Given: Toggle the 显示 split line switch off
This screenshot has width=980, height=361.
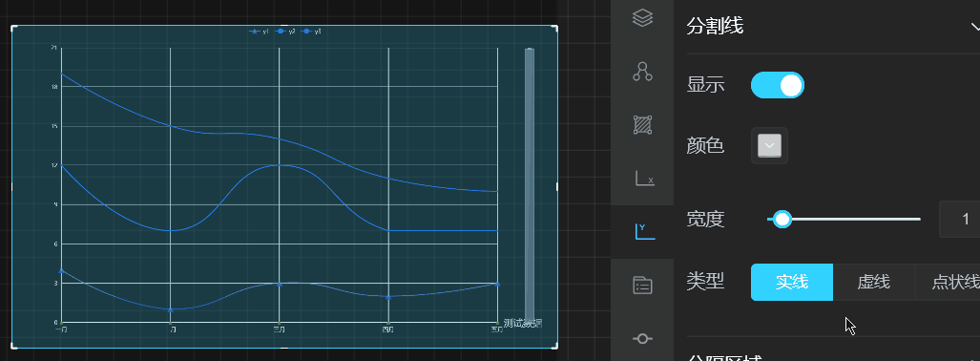Looking at the screenshot, I should tap(778, 85).
